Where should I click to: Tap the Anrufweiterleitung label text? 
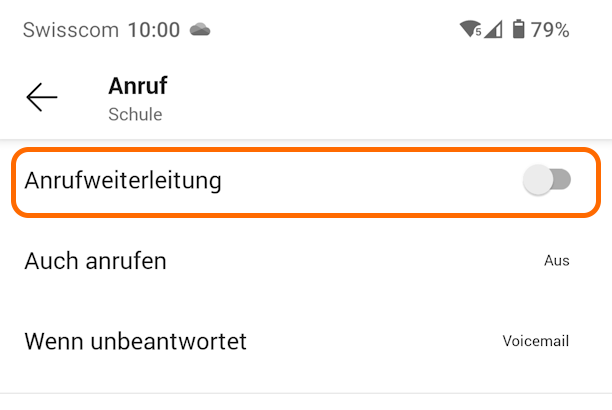pyautogui.click(x=122, y=181)
